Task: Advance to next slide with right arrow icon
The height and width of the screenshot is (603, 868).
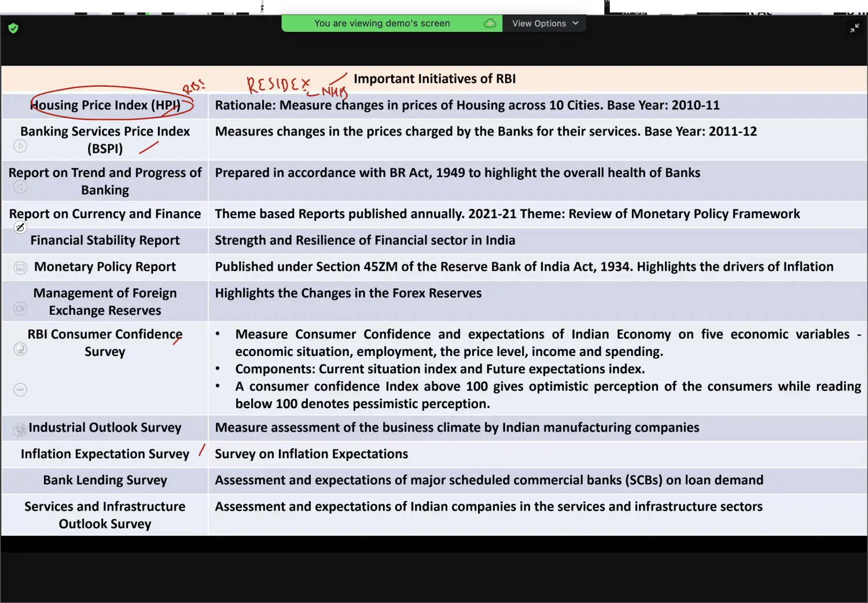Action: [x=20, y=146]
